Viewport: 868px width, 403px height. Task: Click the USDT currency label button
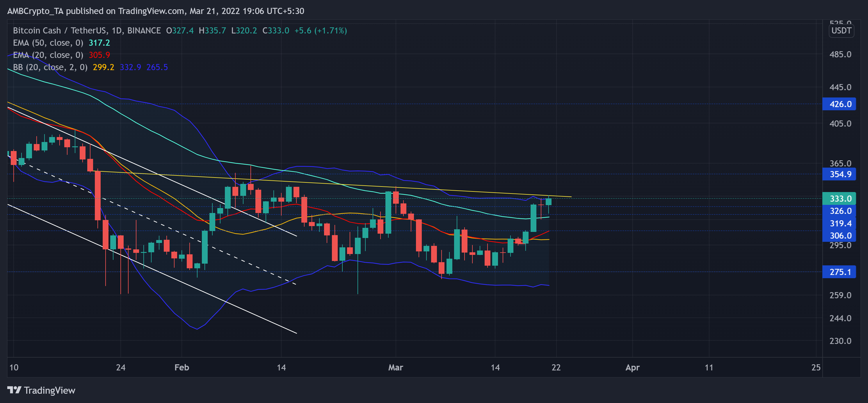pos(841,31)
